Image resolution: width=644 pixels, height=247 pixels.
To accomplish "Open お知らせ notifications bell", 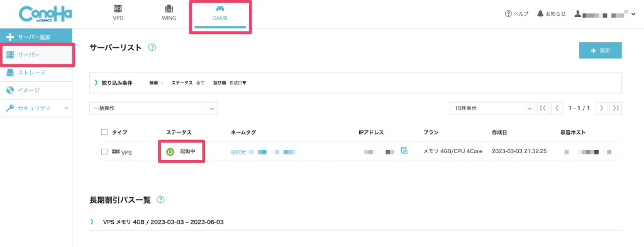I will pyautogui.click(x=552, y=14).
